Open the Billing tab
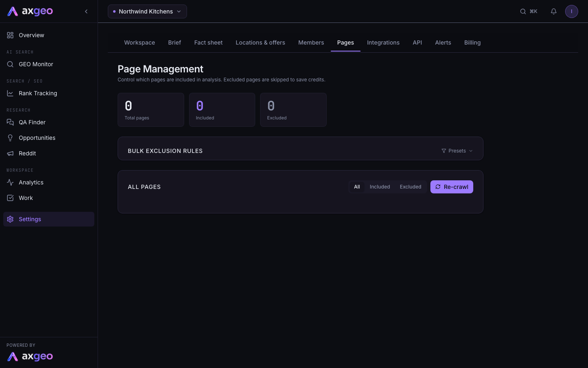This screenshot has width=588, height=368. (472, 43)
